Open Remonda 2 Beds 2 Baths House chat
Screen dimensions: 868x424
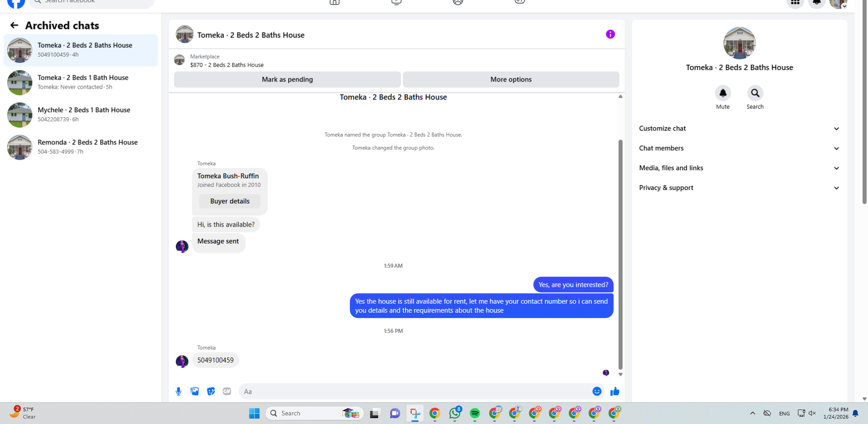(x=81, y=147)
